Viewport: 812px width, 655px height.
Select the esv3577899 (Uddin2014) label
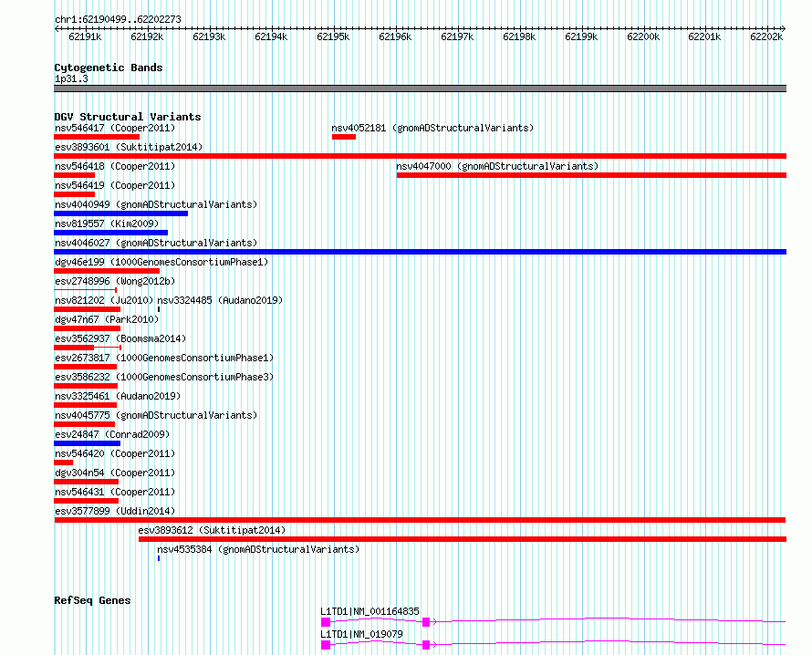tap(115, 511)
